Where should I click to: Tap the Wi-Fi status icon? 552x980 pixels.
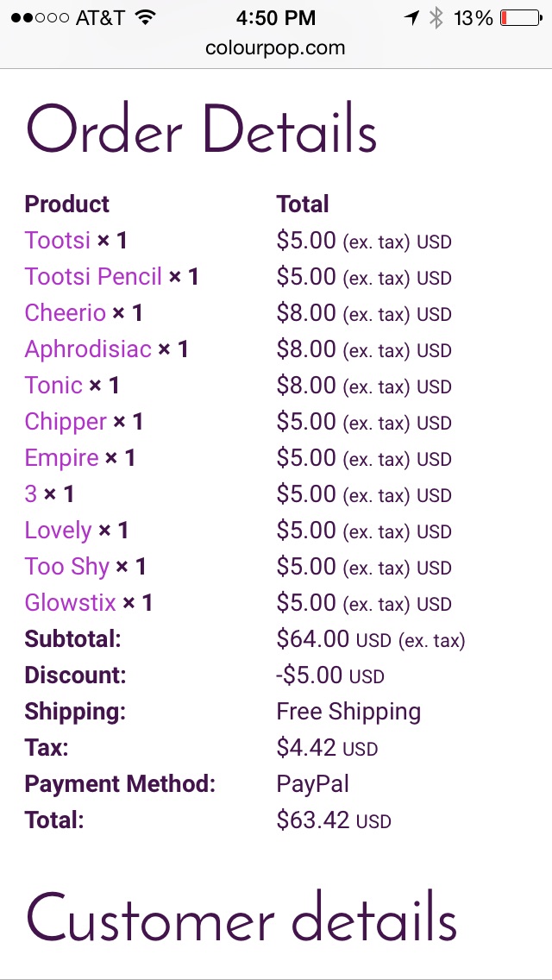pyautogui.click(x=145, y=18)
